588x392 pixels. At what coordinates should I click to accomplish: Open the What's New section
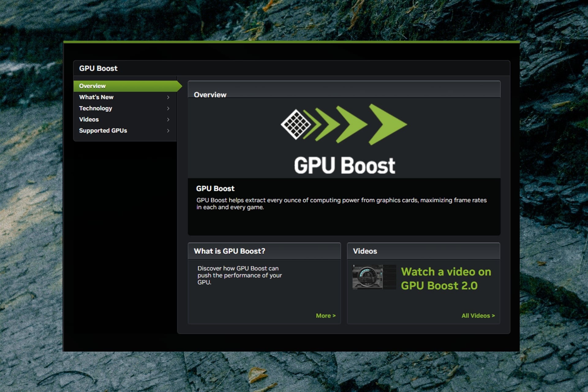click(96, 97)
